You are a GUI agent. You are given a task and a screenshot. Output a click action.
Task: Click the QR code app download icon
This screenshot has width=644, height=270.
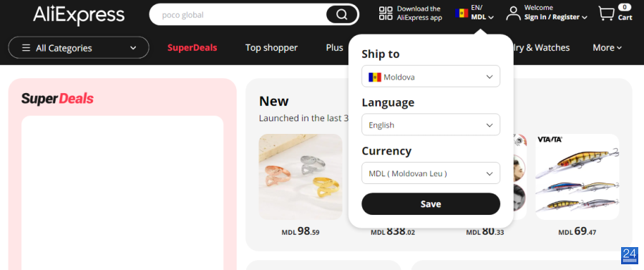tap(386, 14)
